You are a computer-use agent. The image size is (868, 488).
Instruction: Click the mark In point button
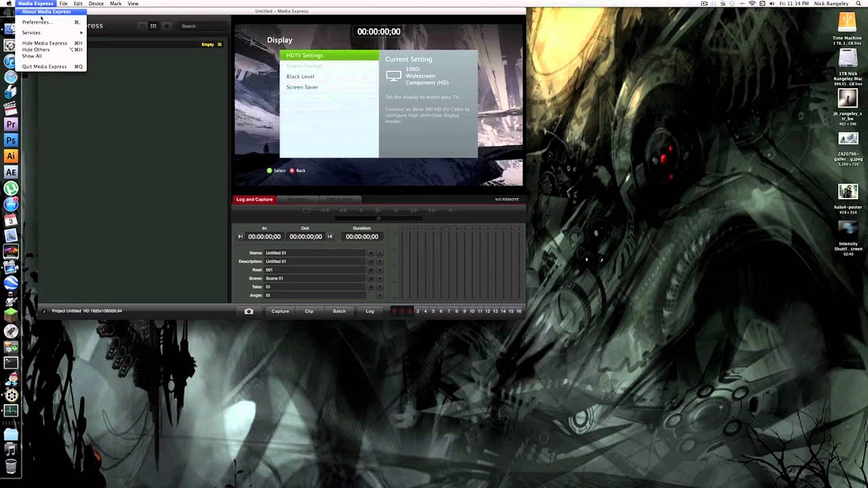[x=240, y=237]
